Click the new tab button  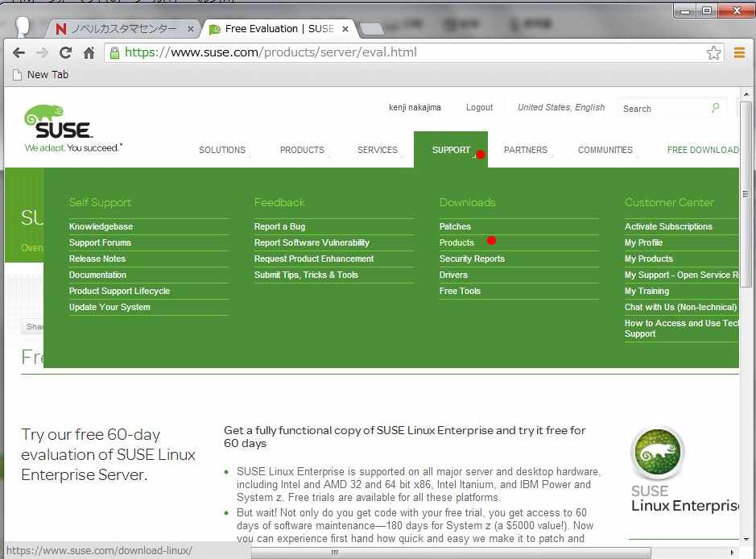[x=371, y=29]
